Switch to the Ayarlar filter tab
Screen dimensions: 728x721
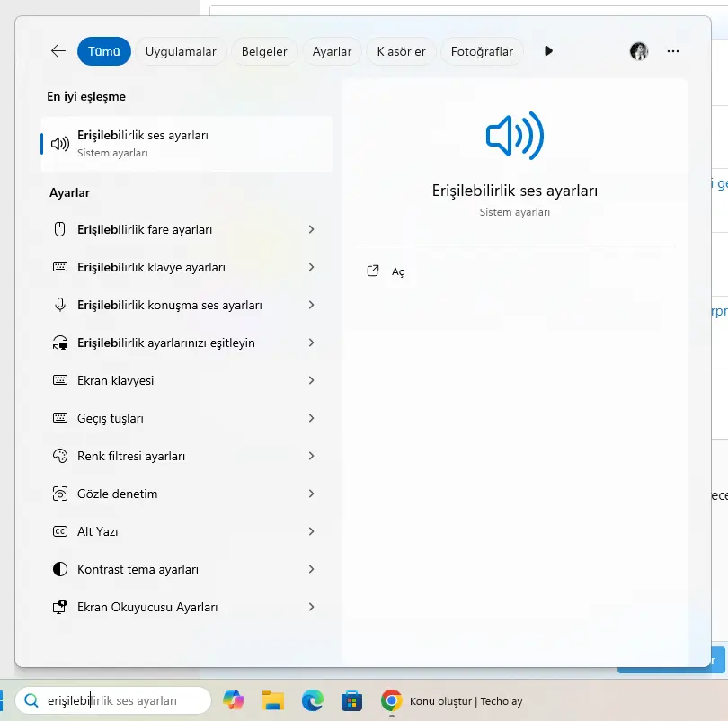tap(332, 51)
